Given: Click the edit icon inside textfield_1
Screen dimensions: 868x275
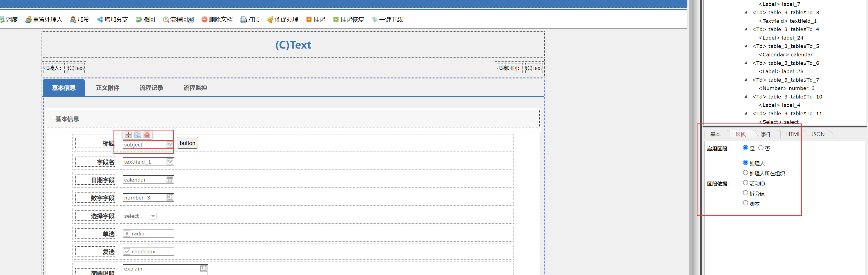Looking at the screenshot, I should [x=170, y=162].
